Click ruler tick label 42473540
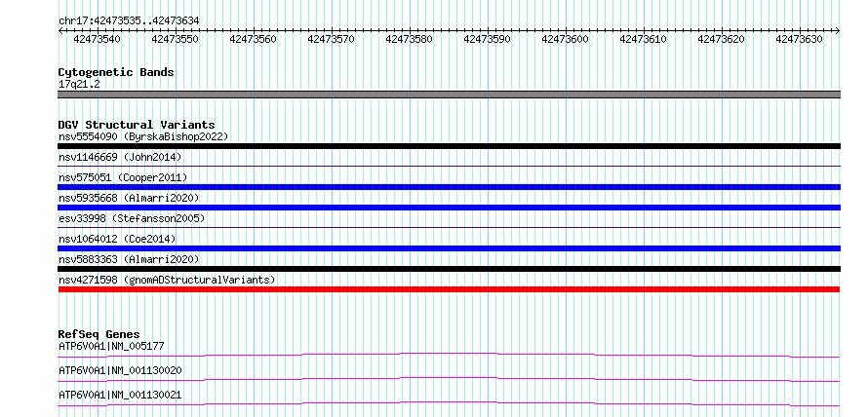Screen dimensions: 868x417 click(x=97, y=39)
